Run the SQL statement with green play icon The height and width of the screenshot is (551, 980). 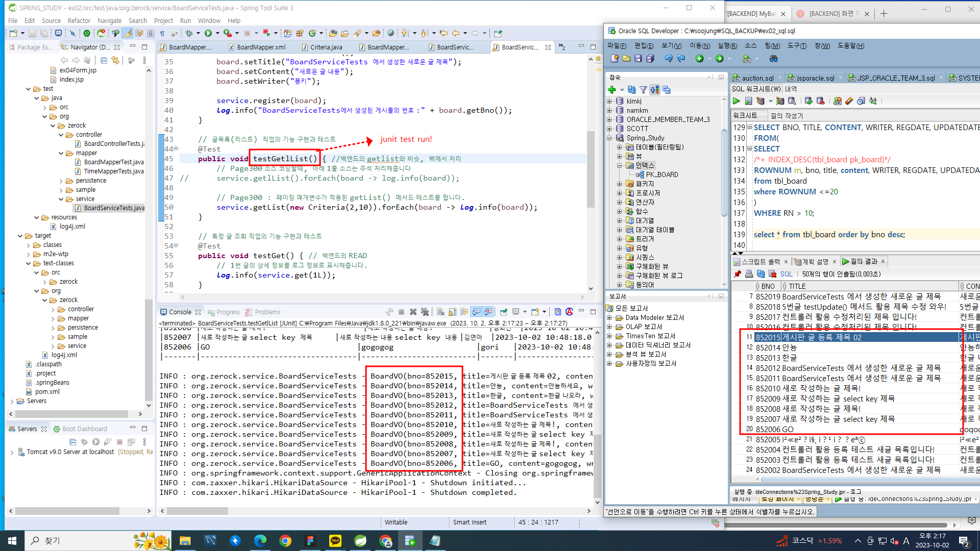[x=736, y=101]
